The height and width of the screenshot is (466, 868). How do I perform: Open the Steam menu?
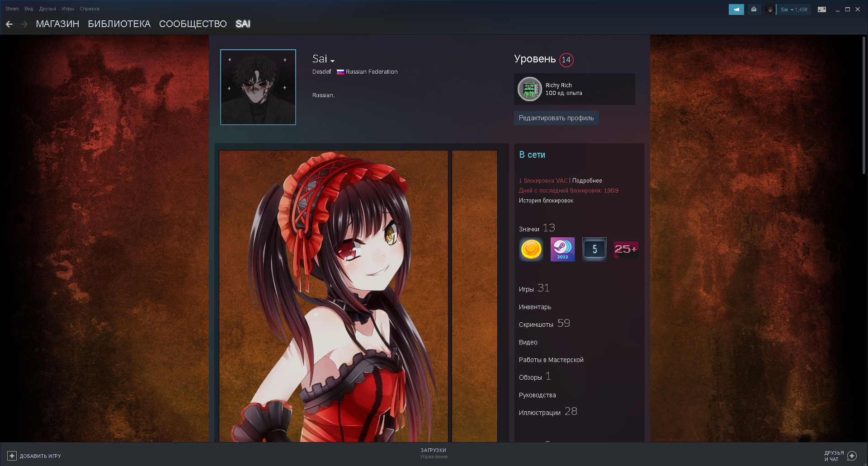pyautogui.click(x=12, y=9)
